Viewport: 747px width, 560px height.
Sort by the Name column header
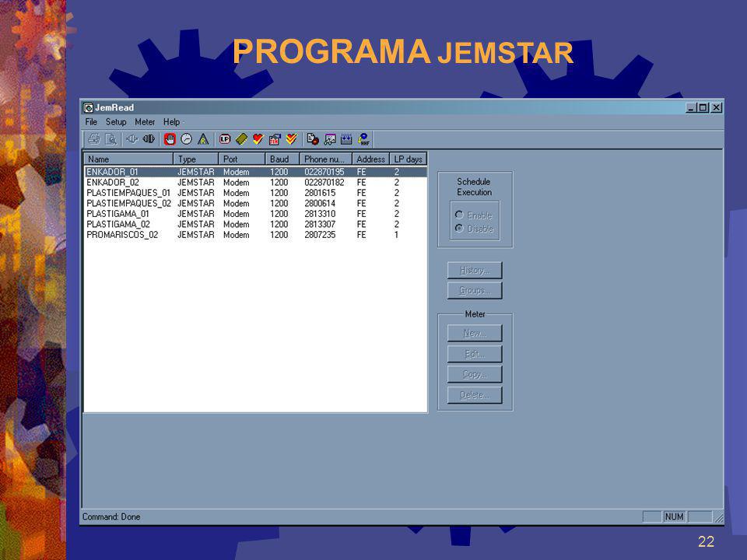point(128,159)
